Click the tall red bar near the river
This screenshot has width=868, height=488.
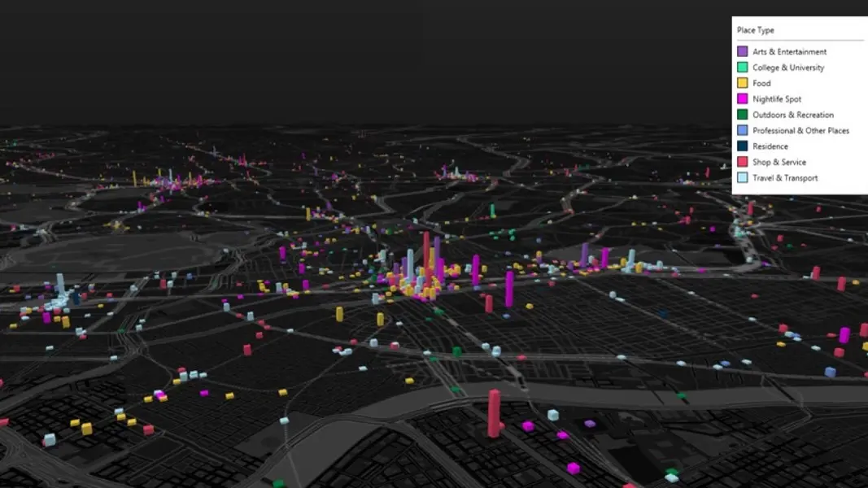click(x=494, y=413)
